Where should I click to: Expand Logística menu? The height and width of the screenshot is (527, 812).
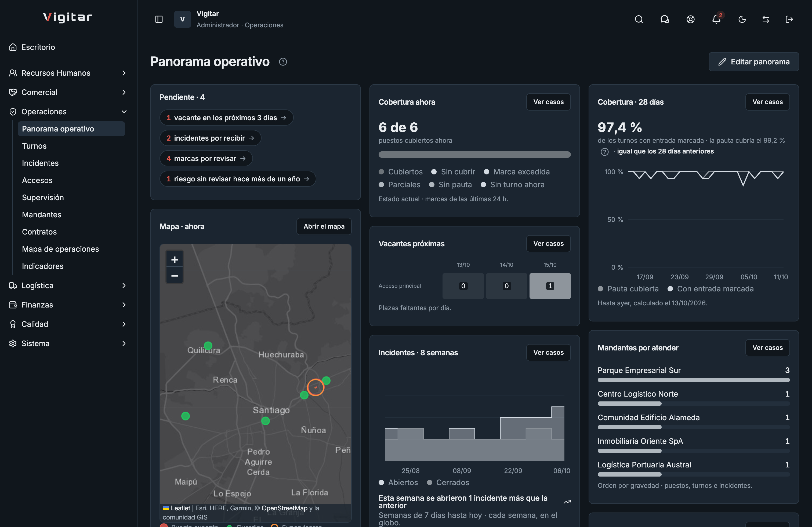[68, 285]
